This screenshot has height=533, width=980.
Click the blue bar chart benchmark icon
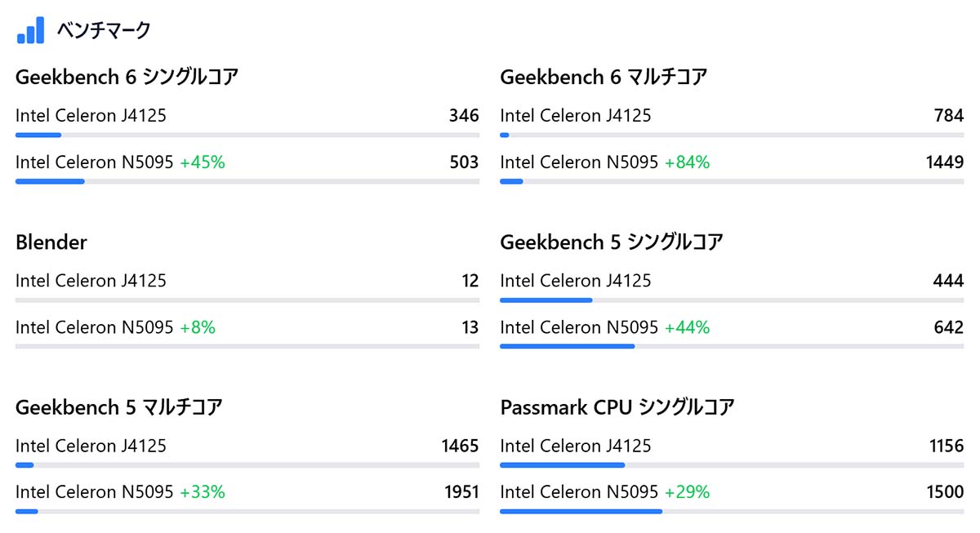[x=30, y=30]
